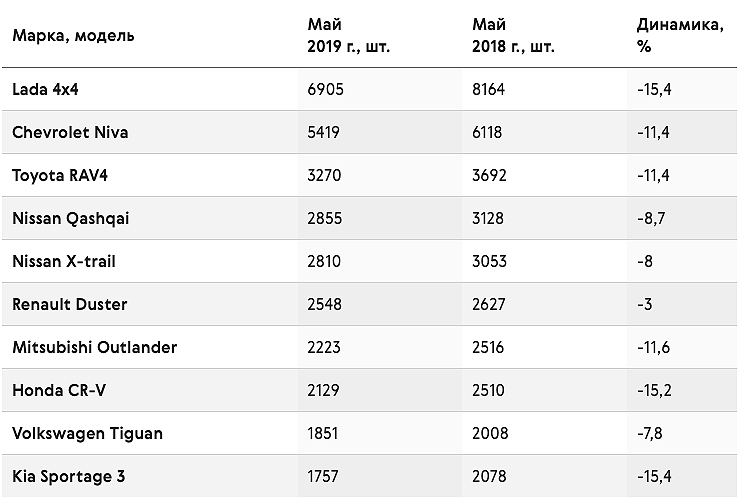Select the Renault Duster row label

pyautogui.click(x=70, y=304)
